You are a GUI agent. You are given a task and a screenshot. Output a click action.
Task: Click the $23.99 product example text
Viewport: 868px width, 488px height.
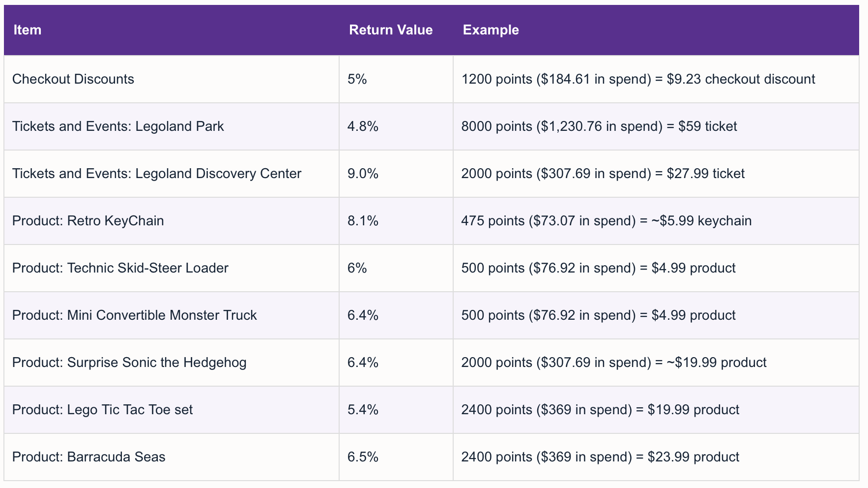tap(600, 457)
